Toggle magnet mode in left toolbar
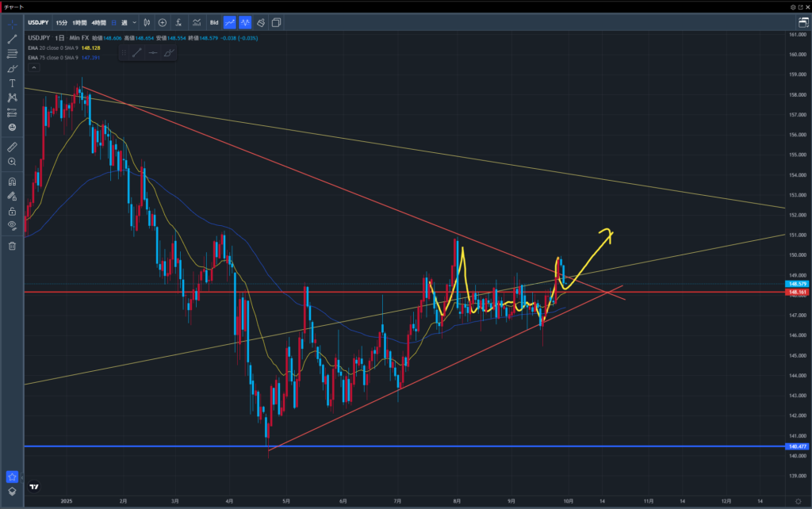Screen dimensions: 812x509 pyautogui.click(x=12, y=182)
